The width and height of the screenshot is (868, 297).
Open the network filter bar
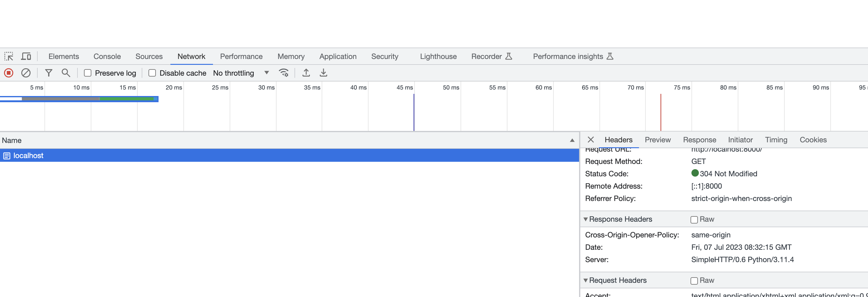click(49, 73)
